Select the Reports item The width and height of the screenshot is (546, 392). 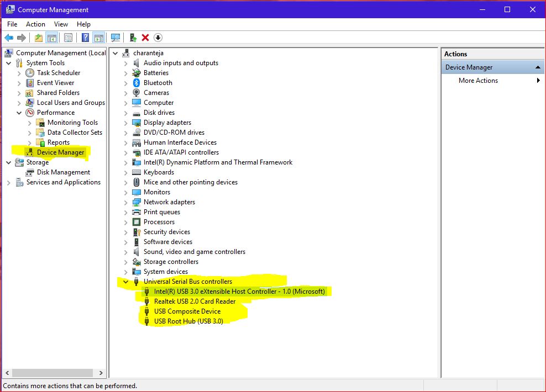59,142
